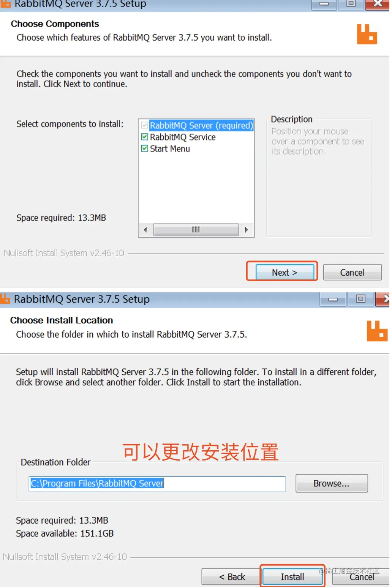Minimize the upper RabbitMQ Setup window
Screen dimensions: 392x587
(x=324, y=4)
